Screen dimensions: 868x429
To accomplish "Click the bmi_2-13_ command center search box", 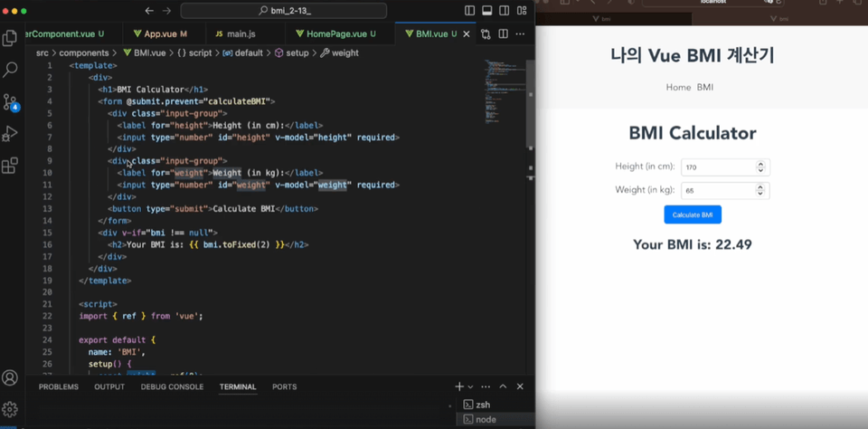I will tap(283, 11).
